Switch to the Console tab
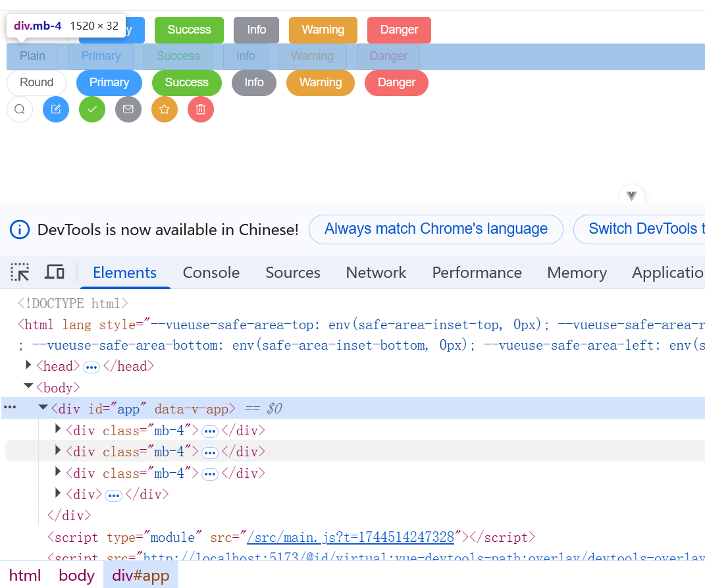 [x=211, y=273]
